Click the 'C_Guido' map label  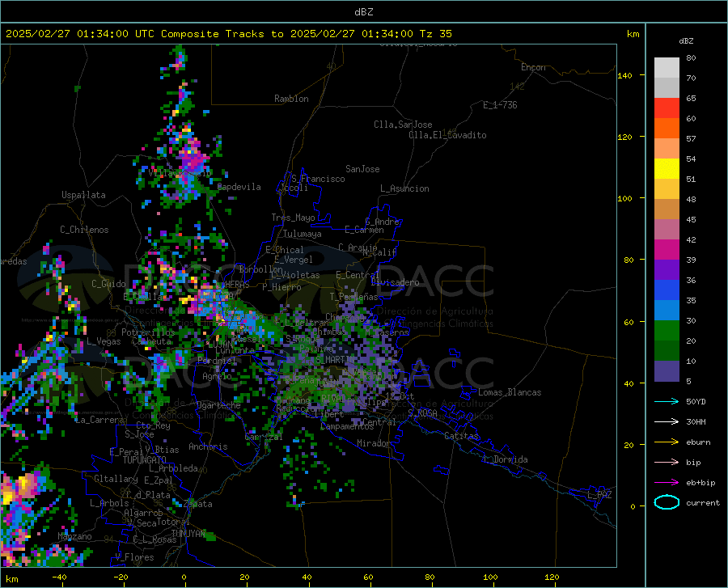click(108, 284)
